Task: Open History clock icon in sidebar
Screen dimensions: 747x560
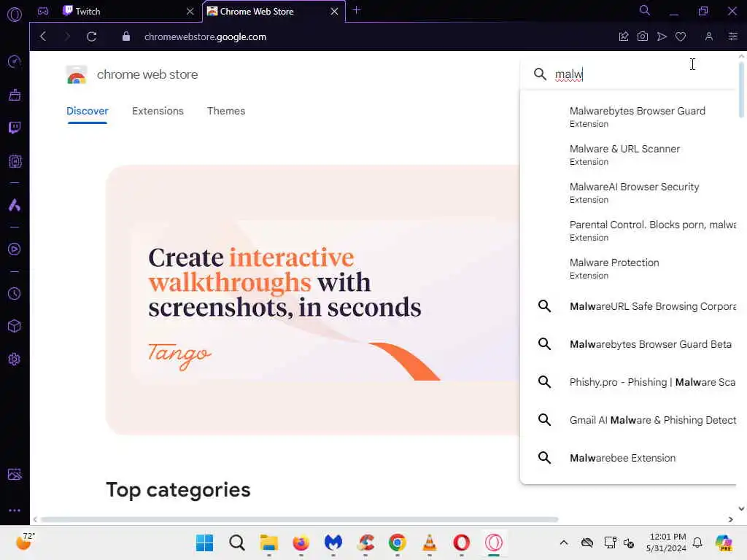Action: tap(15, 293)
